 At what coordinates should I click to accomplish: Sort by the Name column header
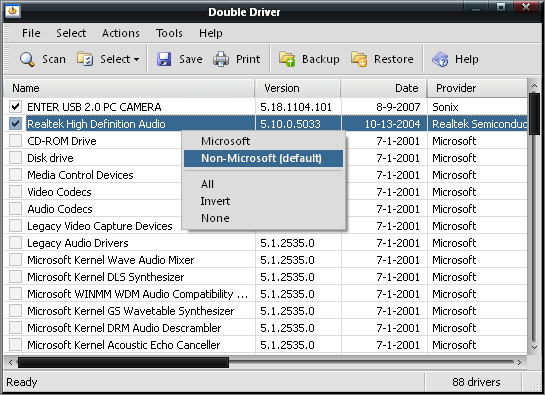(x=129, y=88)
